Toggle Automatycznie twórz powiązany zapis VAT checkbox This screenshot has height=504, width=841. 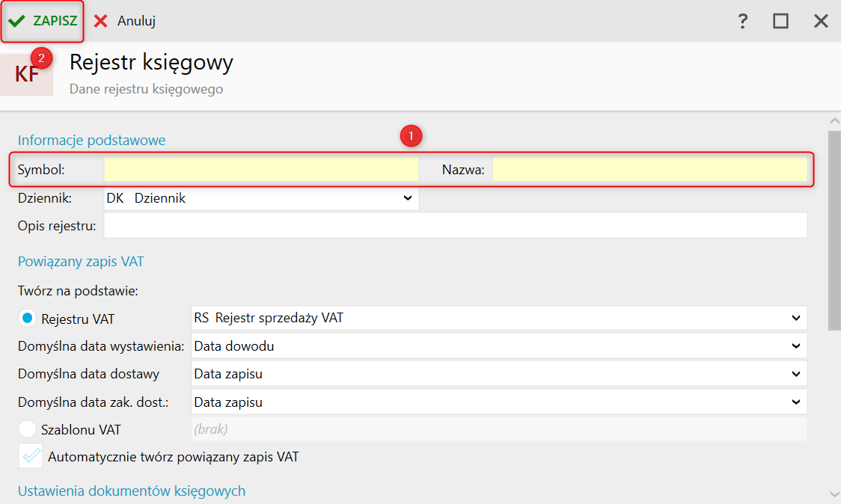tap(31, 456)
